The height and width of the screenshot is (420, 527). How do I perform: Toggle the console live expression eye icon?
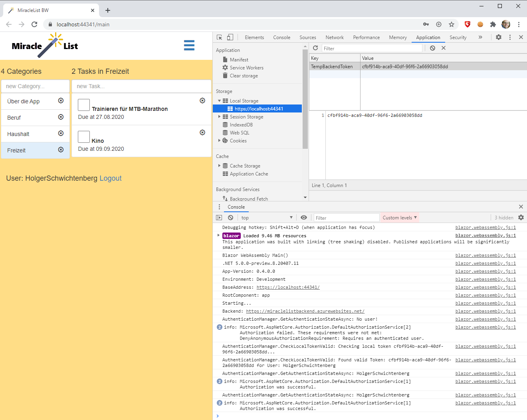tap(304, 217)
